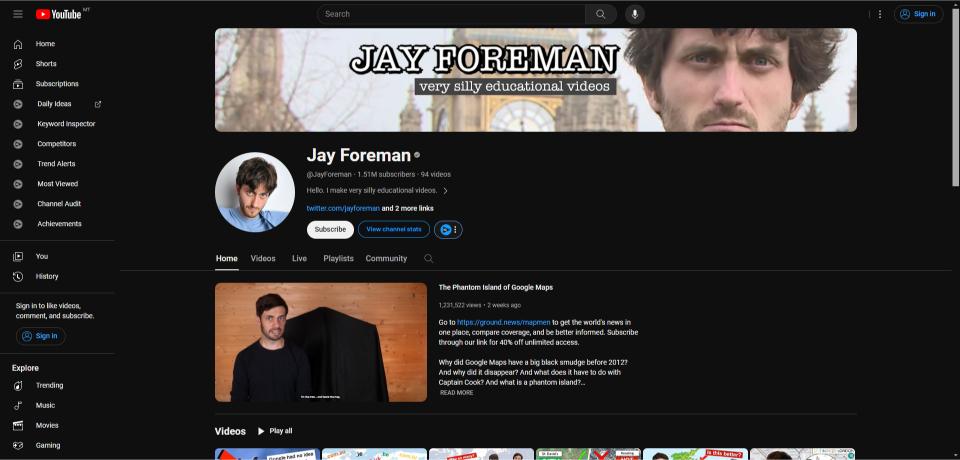
Task: Open Channel Audit in sidebar
Action: (x=57, y=204)
